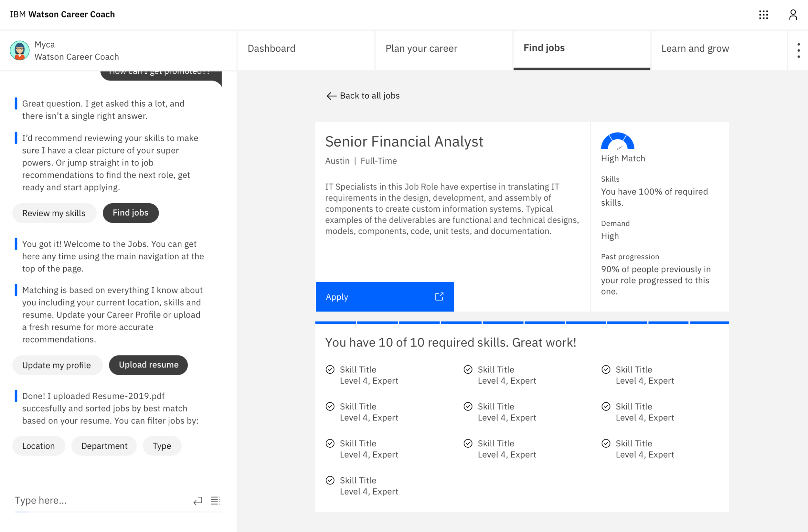The width and height of the screenshot is (808, 532).
Task: Click the first skills progress bar segment
Action: pos(335,323)
